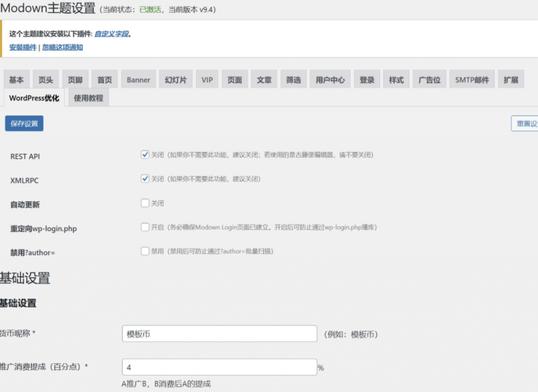
Task: Uncheck the REST API 关闭 checkbox
Action: tap(145, 154)
